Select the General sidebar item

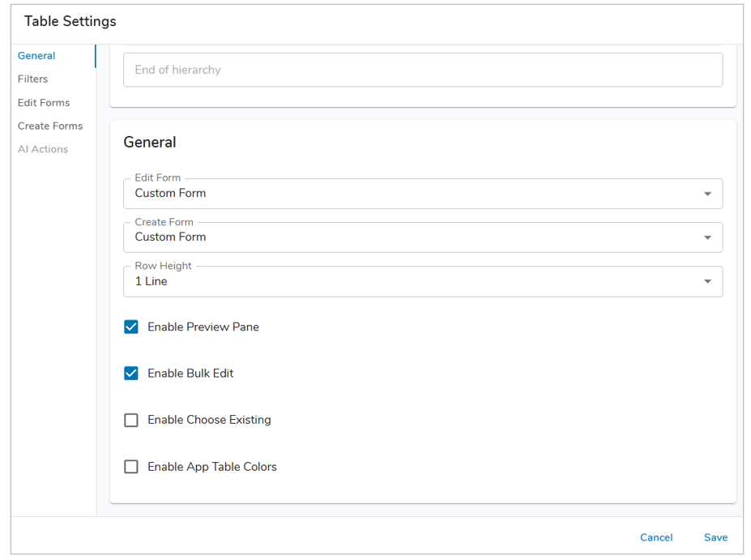click(x=36, y=56)
